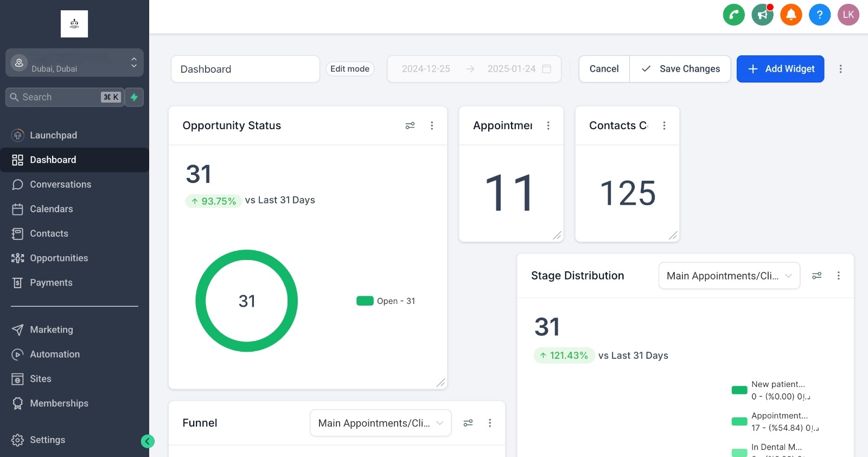The height and width of the screenshot is (457, 868).
Task: Expand the Dubai, Dubai location switcher
Action: (74, 63)
